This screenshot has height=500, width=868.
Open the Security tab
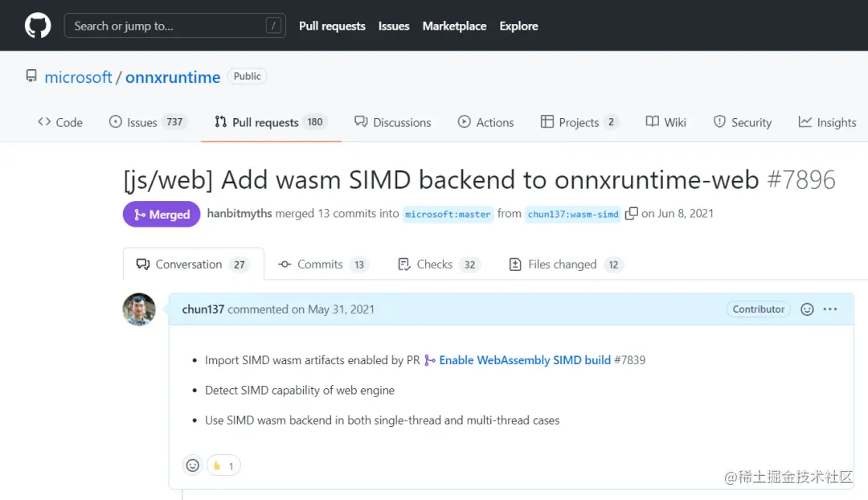(743, 122)
